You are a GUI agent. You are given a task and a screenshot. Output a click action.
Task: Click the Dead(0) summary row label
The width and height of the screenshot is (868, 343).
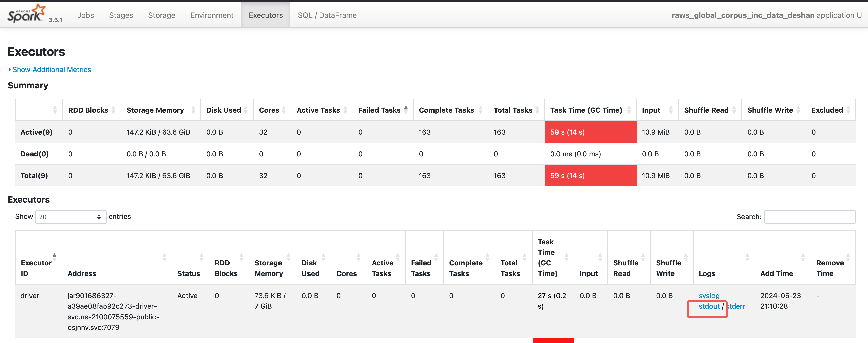pyautogui.click(x=34, y=154)
